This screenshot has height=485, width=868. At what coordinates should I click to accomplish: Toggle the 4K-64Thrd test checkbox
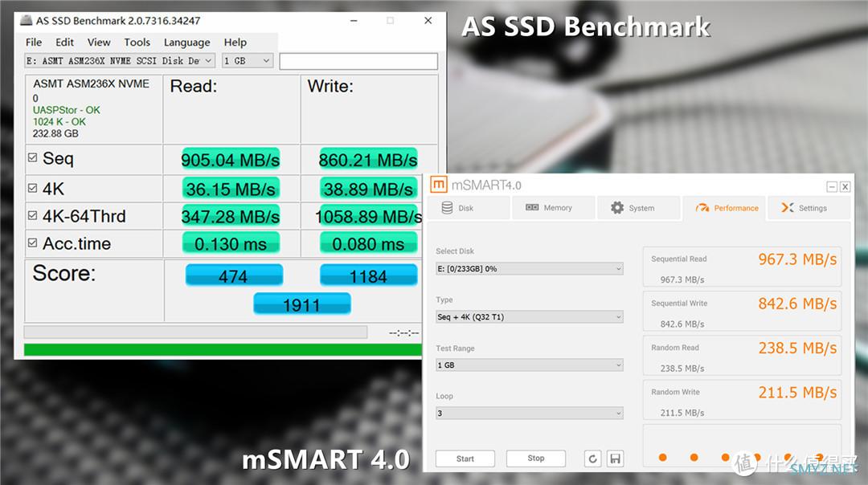click(x=33, y=215)
